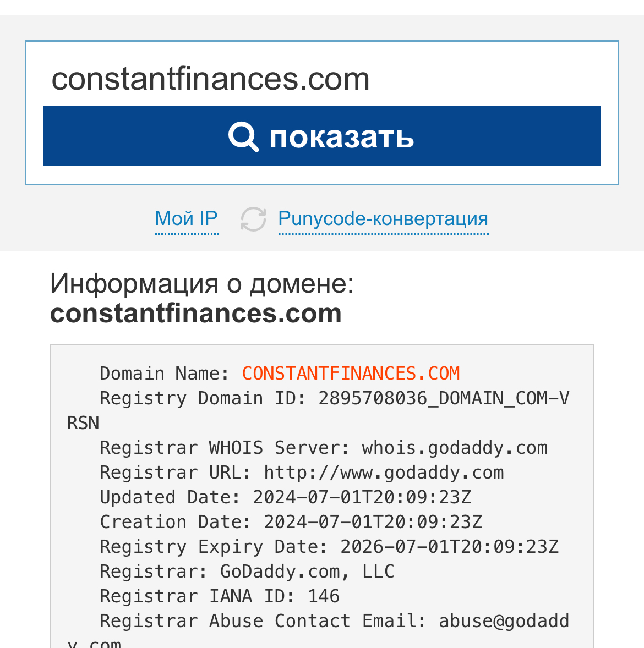Click the whois.godaddy.com server text
This screenshot has height=648, width=644.
tap(455, 448)
